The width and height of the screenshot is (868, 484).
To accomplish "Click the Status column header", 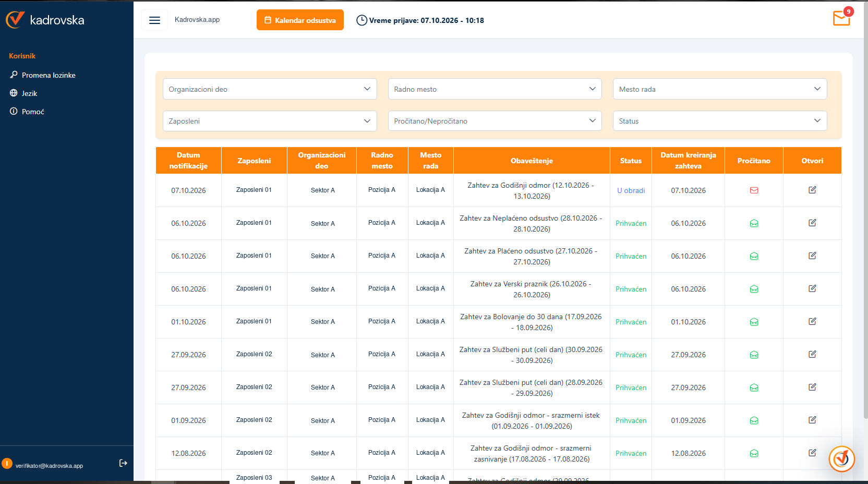I will 631,161.
